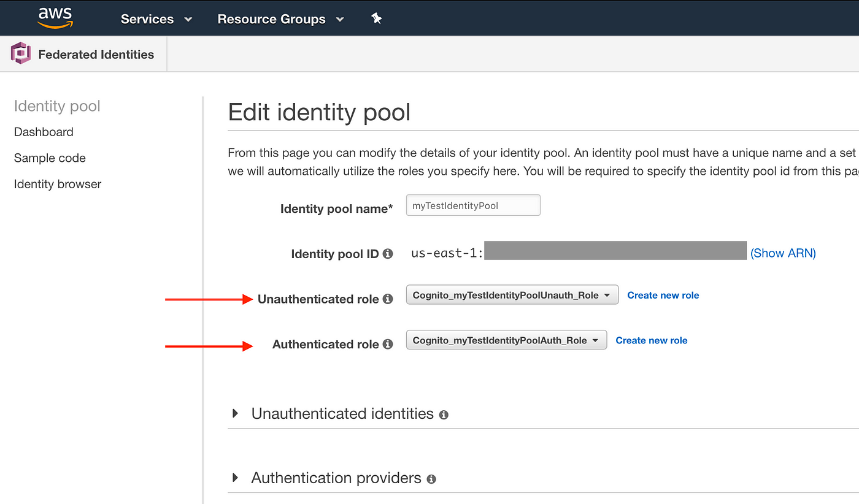Click info icon beside Authenticated role

[x=388, y=345]
